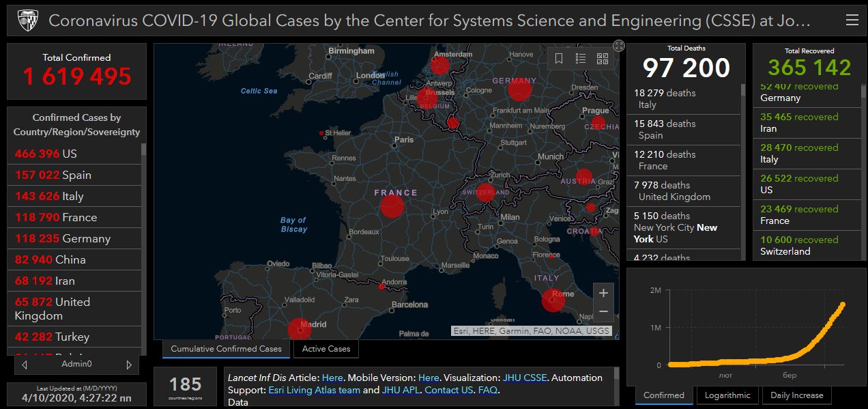Select the Logarithmic chart tab
Screen dimensions: 868x409
pos(727,395)
